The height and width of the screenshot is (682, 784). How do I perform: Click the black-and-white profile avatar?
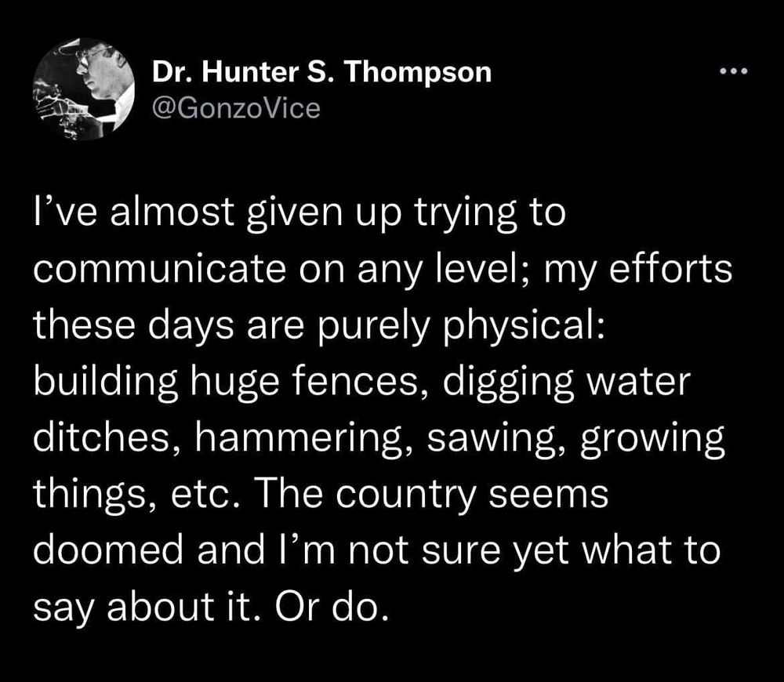pos(84,89)
